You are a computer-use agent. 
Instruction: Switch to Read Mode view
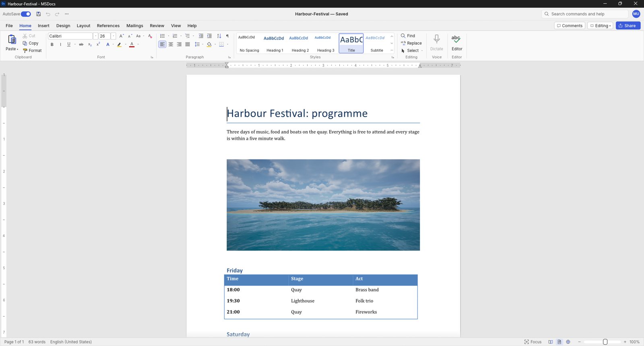551,342
